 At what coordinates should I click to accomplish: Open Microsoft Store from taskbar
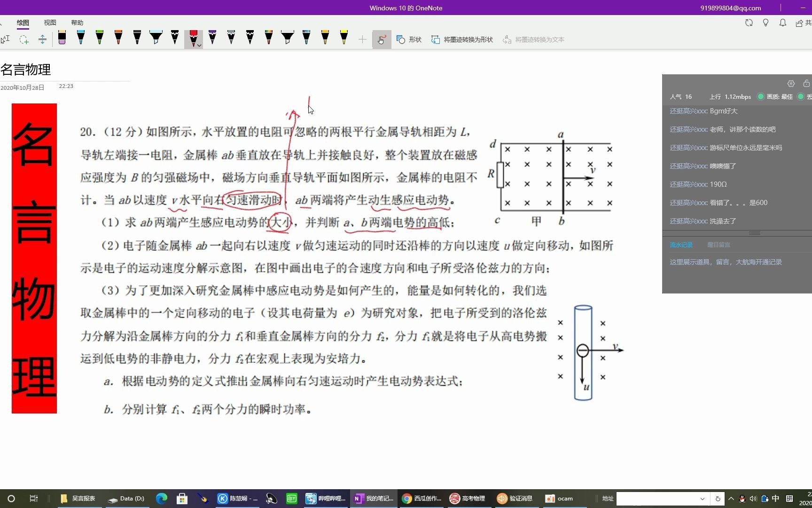tap(182, 499)
